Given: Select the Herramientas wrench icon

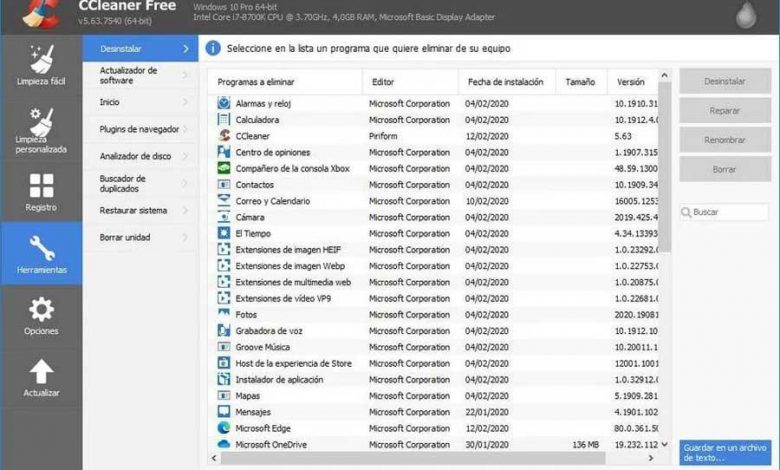Looking at the screenshot, I should [x=41, y=247].
